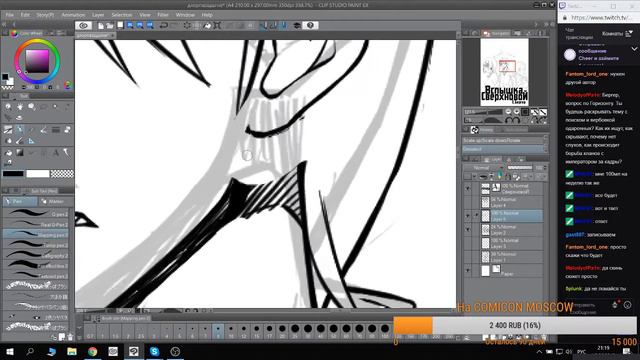Select the Real G-Pen sub tool

point(36,224)
